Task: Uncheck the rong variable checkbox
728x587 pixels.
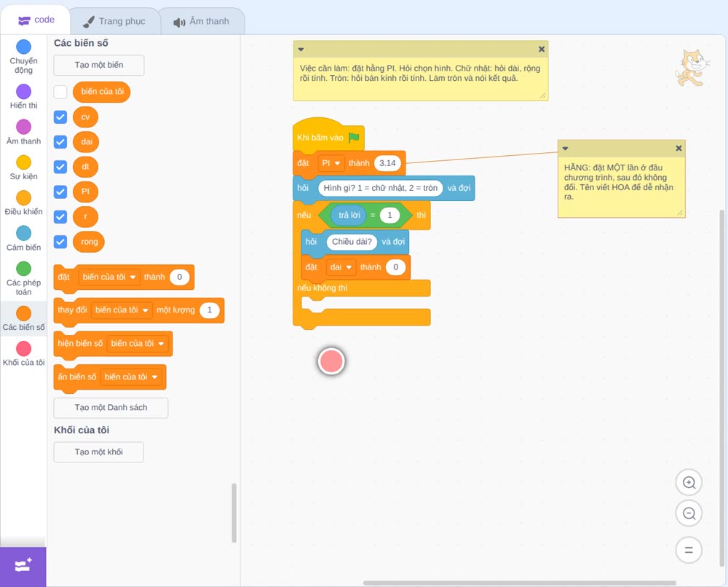Action: [60, 242]
